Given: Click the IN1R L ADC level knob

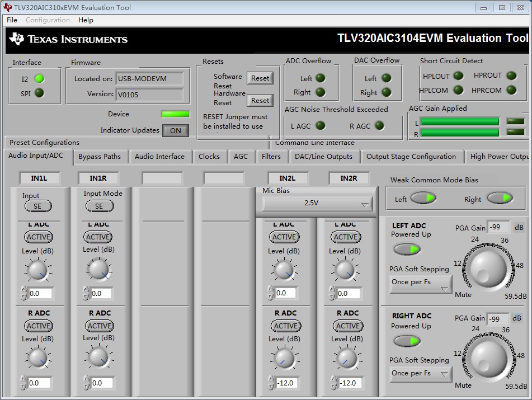Looking at the screenshot, I should 99,270.
